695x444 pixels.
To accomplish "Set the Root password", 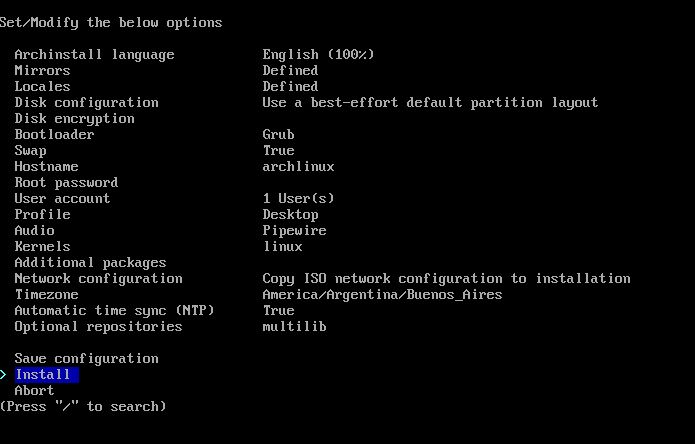I will tap(66, 183).
